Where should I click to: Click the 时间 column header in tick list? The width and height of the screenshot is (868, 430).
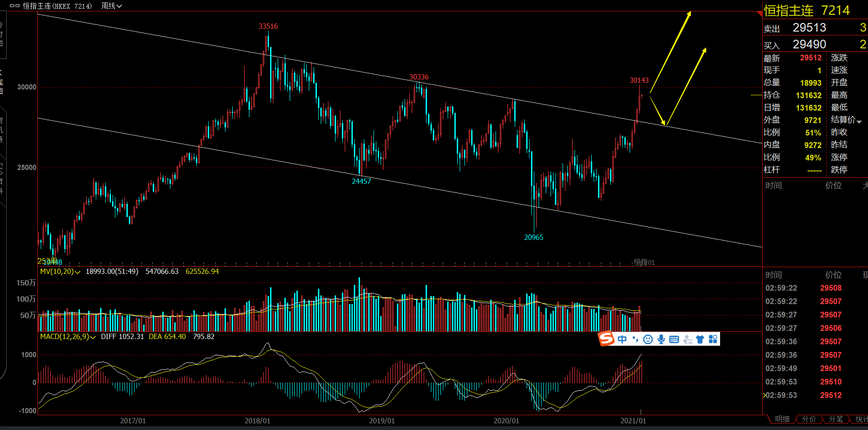(774, 275)
